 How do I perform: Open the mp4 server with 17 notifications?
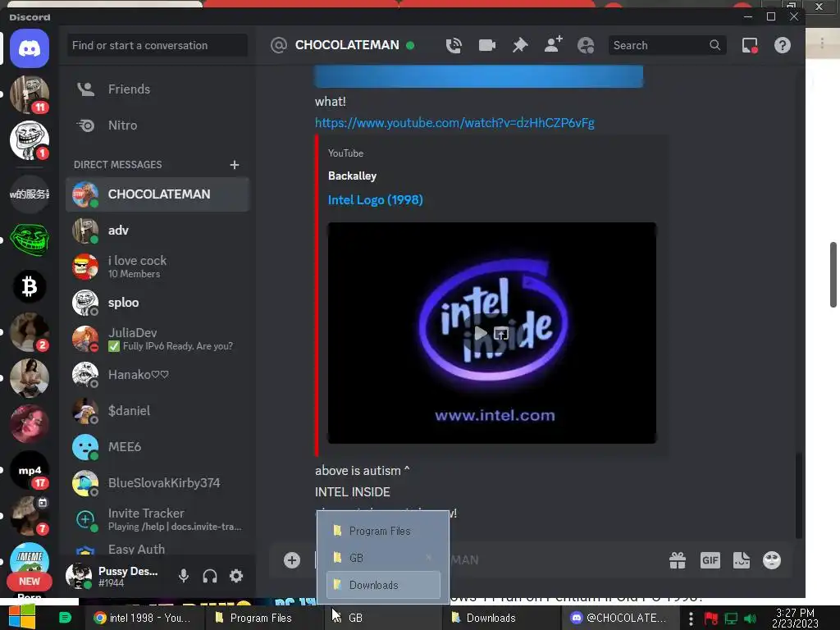30,470
